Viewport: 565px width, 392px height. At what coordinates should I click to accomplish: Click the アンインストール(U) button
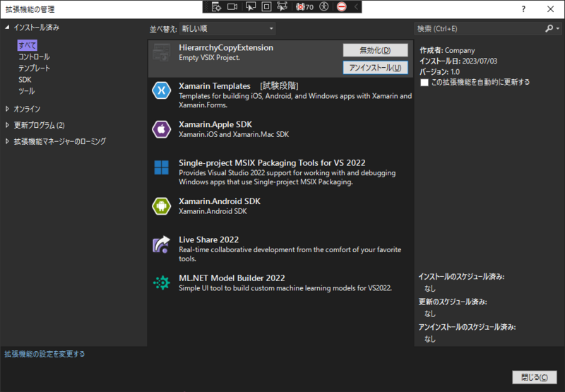tap(375, 68)
